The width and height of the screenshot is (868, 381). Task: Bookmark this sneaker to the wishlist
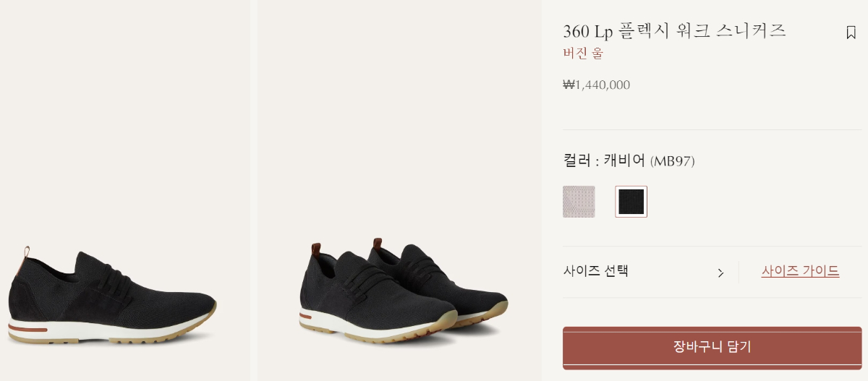pos(851,33)
